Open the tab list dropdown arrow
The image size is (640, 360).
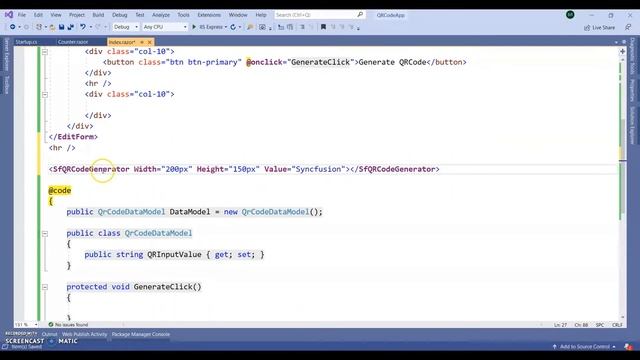[x=616, y=42]
